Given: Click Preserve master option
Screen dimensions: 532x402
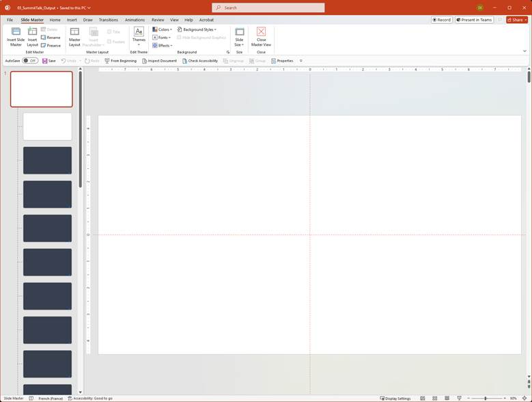Looking at the screenshot, I should coord(51,46).
